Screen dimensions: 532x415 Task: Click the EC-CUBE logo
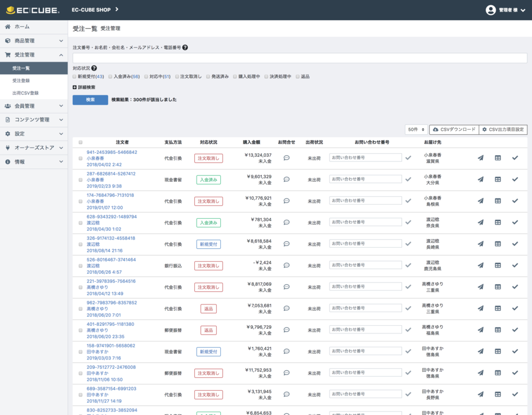click(x=33, y=10)
